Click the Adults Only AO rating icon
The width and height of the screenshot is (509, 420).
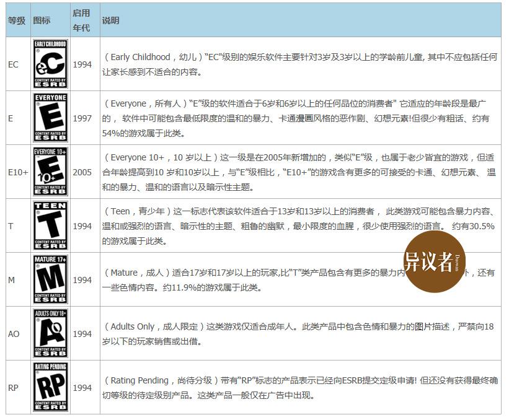click(50, 333)
